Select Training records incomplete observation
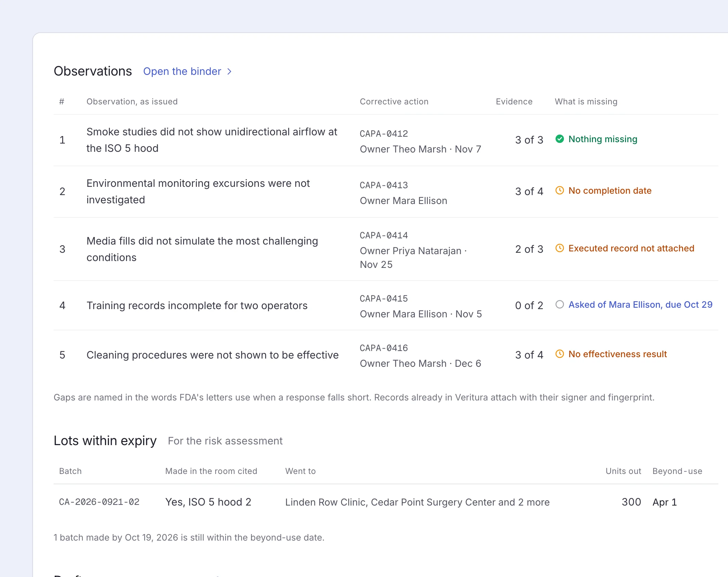 [197, 306]
